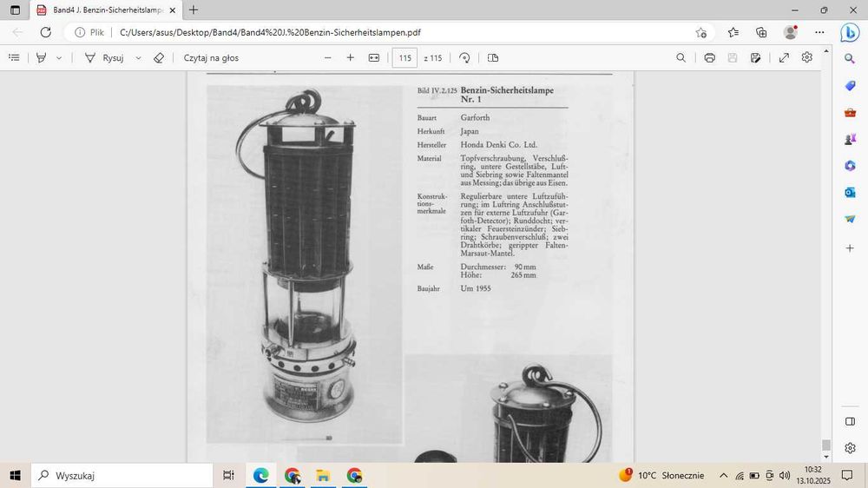
Task: Expand highlighter color options dropdown
Action: (x=59, y=57)
